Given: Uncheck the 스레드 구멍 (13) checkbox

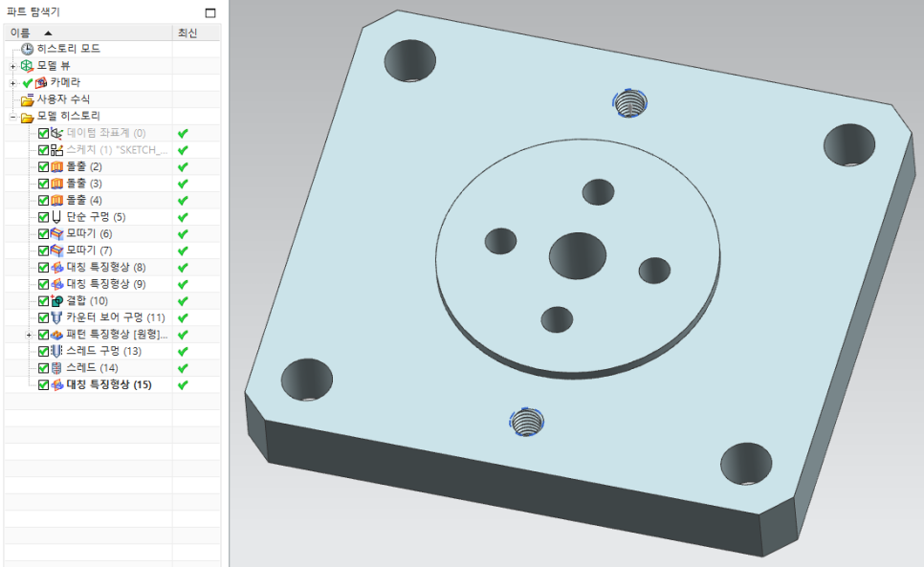Looking at the screenshot, I should [x=44, y=352].
